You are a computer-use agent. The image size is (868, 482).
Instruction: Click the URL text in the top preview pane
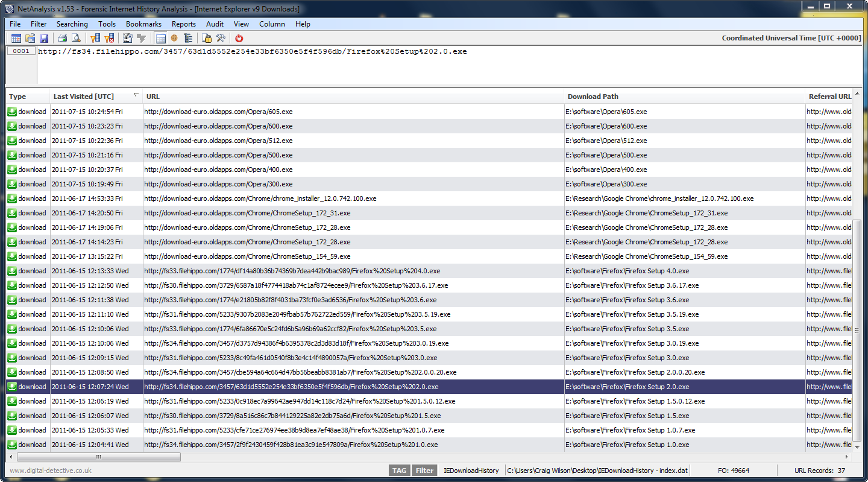click(x=252, y=51)
